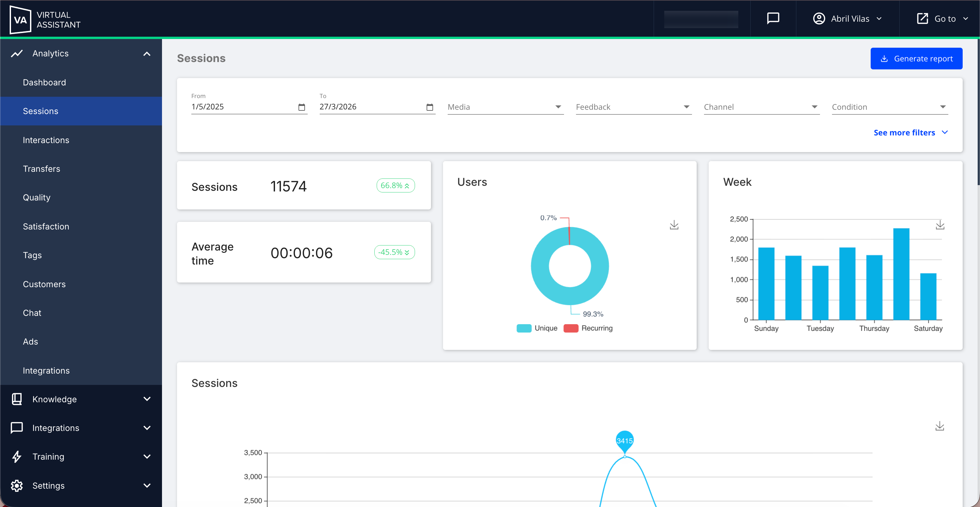Click the Settings gear icon in sidebar
The image size is (980, 507).
tap(17, 485)
